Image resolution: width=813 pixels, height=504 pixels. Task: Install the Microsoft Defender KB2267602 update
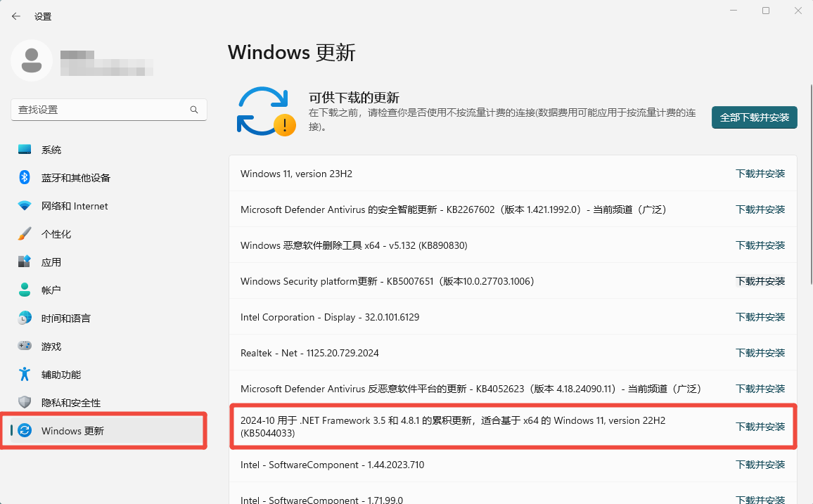pyautogui.click(x=760, y=209)
